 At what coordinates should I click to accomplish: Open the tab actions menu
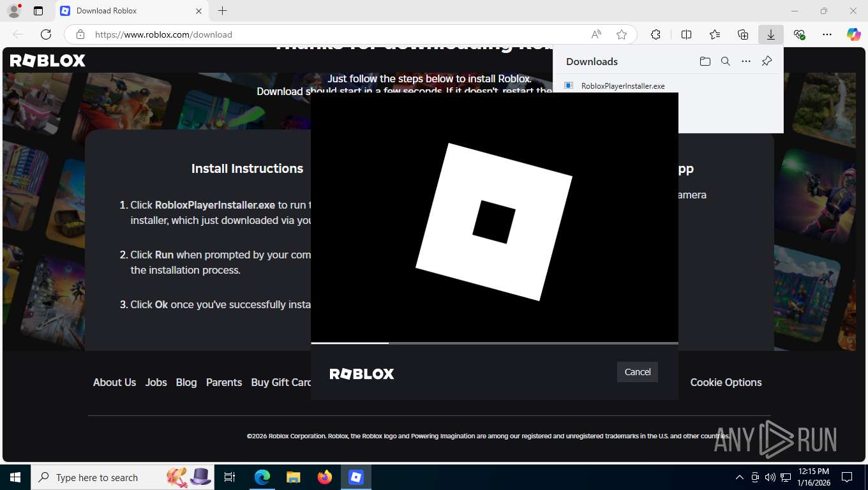(38, 11)
